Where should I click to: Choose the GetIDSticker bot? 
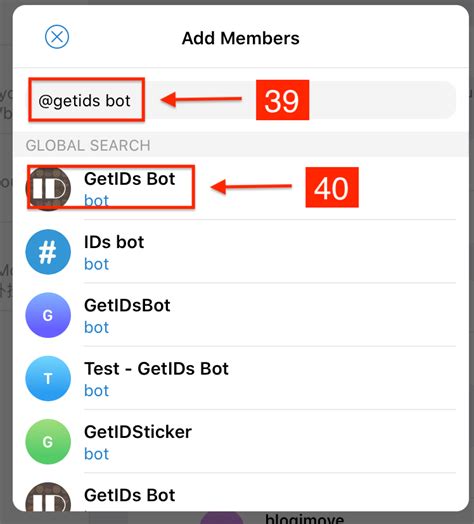pyautogui.click(x=241, y=442)
